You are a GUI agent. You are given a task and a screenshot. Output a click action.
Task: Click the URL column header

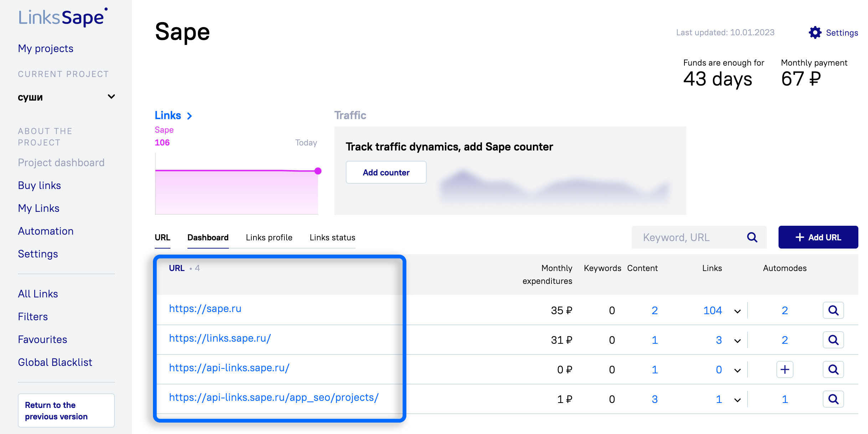(x=177, y=268)
